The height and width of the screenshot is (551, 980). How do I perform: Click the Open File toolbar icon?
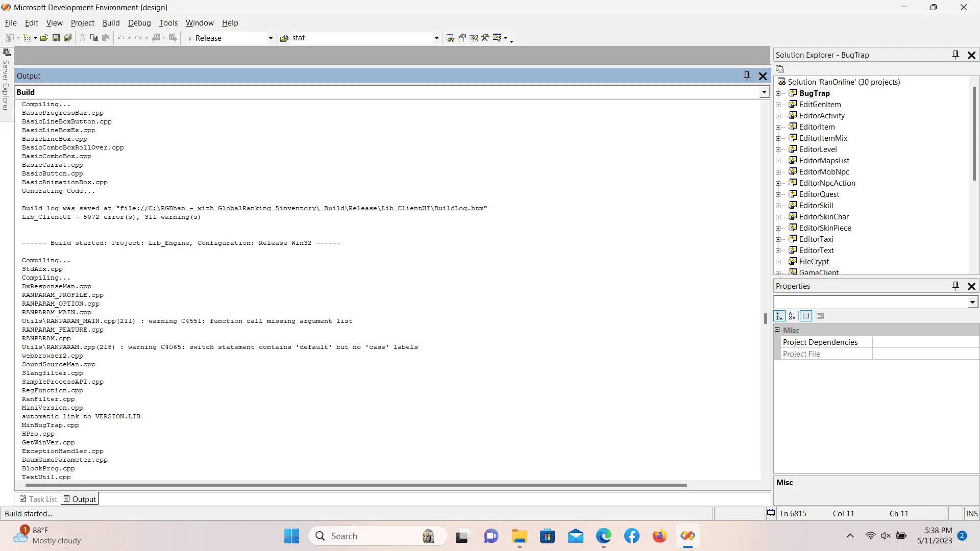[44, 38]
